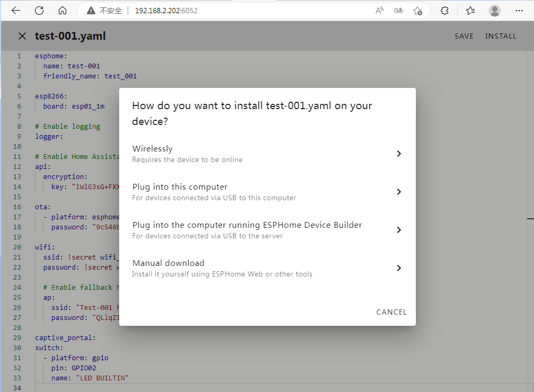Go to browser home page icon
This screenshot has width=534, height=392.
[x=63, y=11]
